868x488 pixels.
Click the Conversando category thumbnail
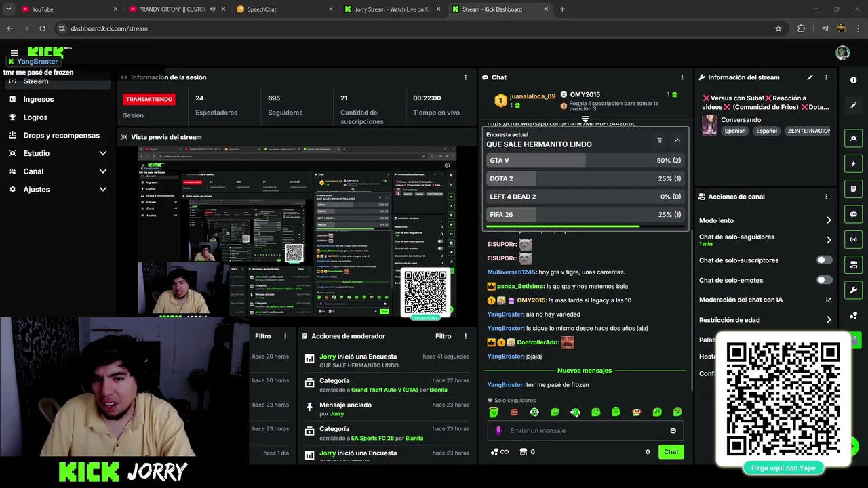[x=709, y=125]
